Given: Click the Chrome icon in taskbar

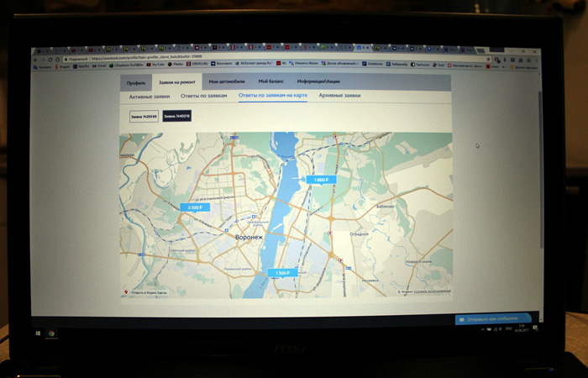Looking at the screenshot, I should [52, 334].
